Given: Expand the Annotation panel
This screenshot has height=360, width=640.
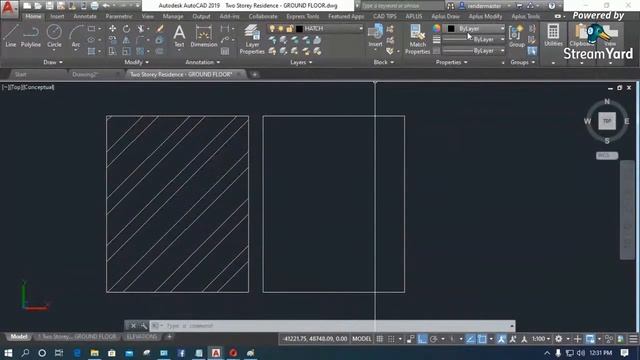Looking at the screenshot, I should [203, 62].
